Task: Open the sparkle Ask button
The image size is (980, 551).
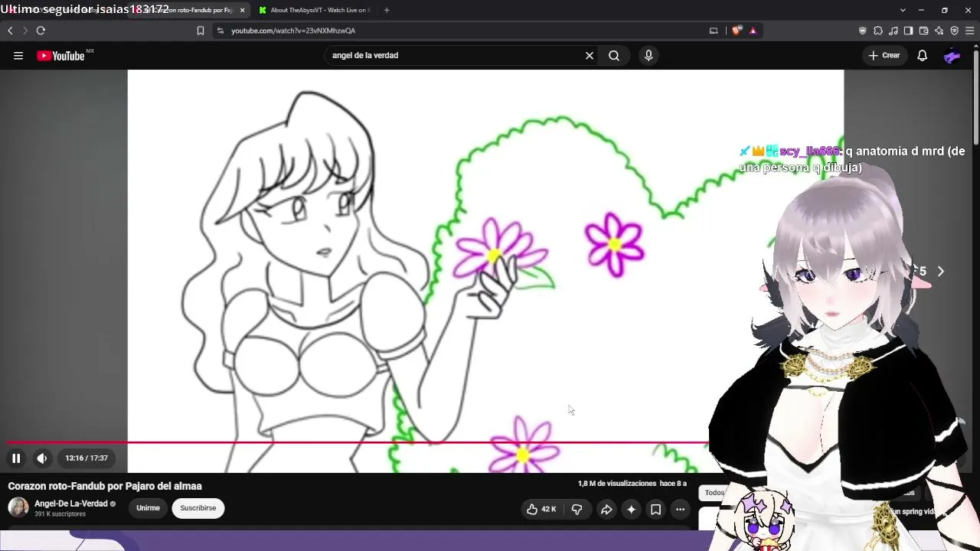Action: 631,509
